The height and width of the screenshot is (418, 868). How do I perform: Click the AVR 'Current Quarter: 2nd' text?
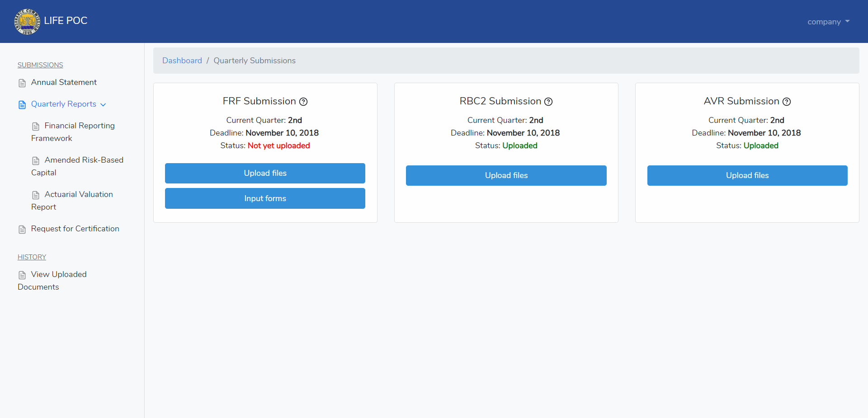point(746,120)
